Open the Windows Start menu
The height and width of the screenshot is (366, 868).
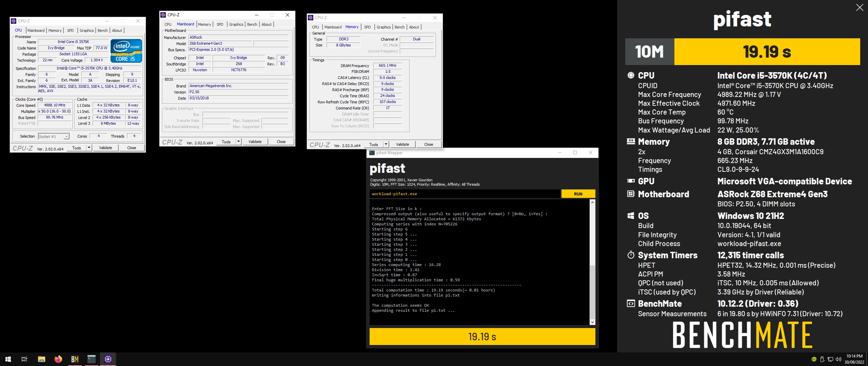[x=8, y=359]
